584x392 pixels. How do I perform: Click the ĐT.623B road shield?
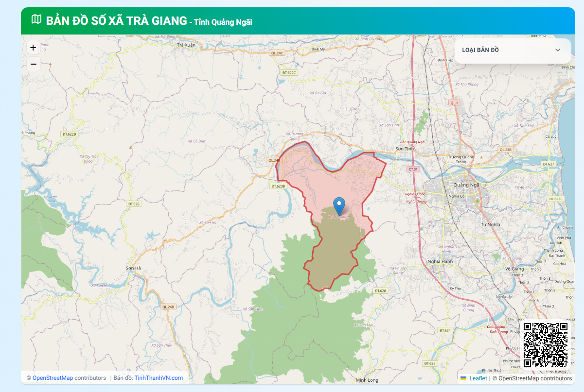click(279, 186)
